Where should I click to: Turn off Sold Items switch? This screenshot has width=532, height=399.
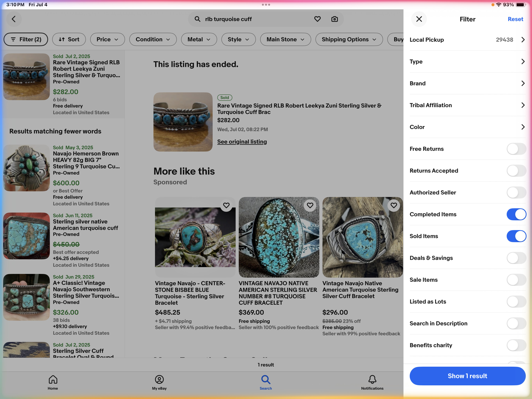[x=516, y=236]
